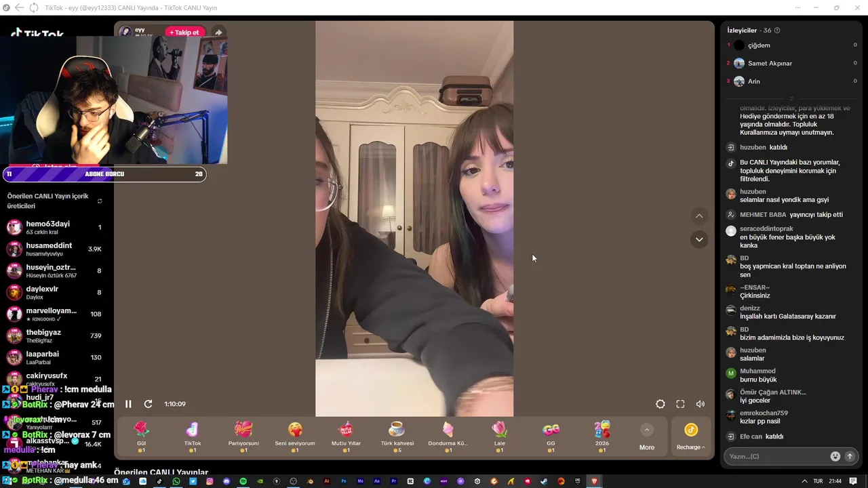Send the Lale tulip gift
868x488 pixels.
tap(500, 436)
